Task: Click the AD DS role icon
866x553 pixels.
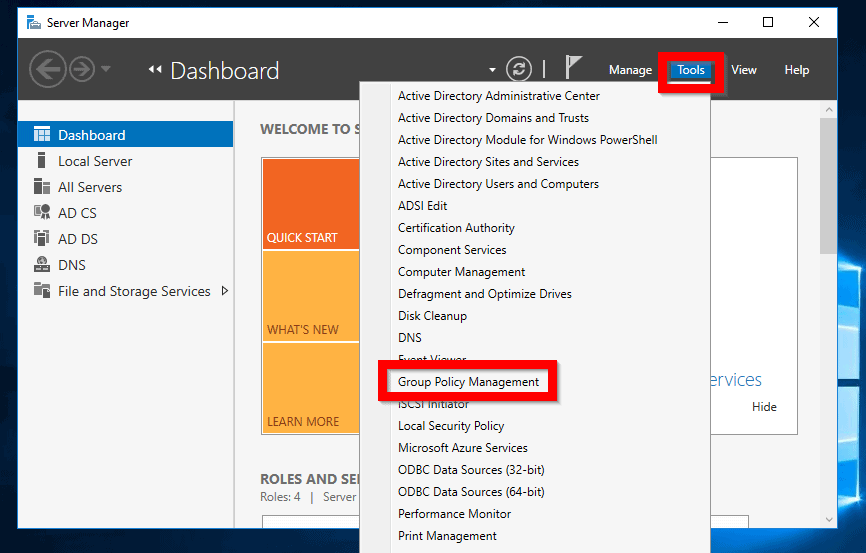Action: click(x=41, y=238)
